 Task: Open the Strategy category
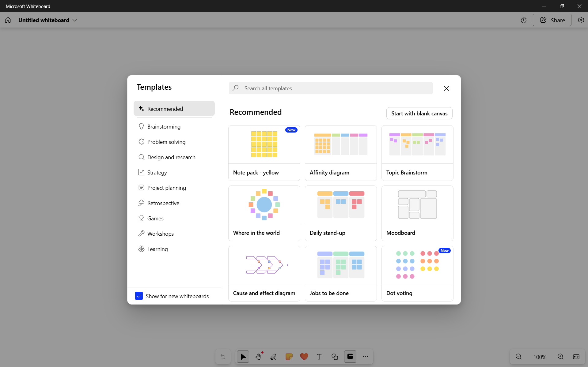[174, 172]
